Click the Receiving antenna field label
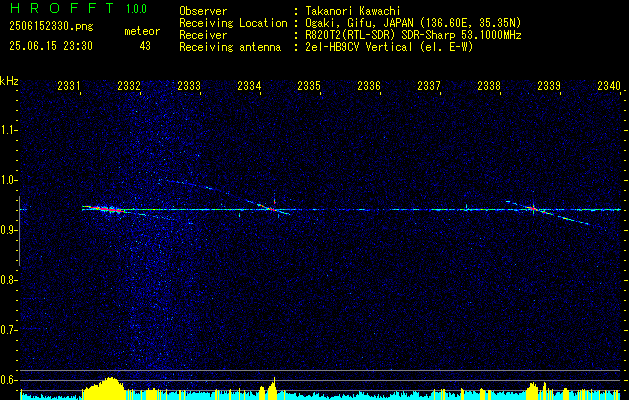Screen dimensions: 629x400 click(x=230, y=47)
